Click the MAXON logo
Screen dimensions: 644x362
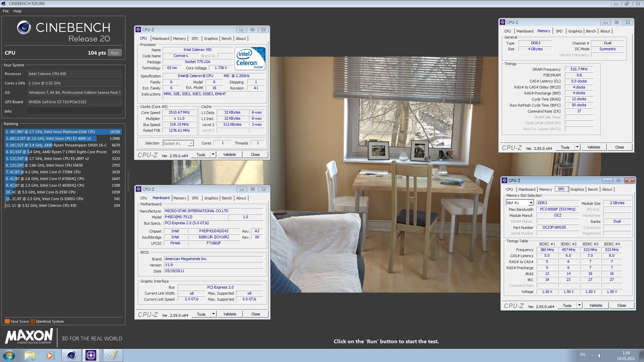(x=29, y=336)
